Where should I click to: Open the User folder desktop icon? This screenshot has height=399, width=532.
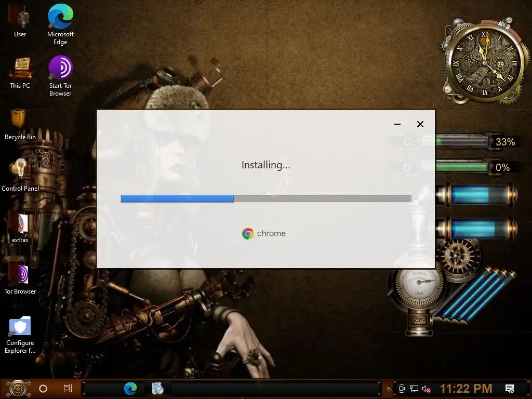point(20,21)
